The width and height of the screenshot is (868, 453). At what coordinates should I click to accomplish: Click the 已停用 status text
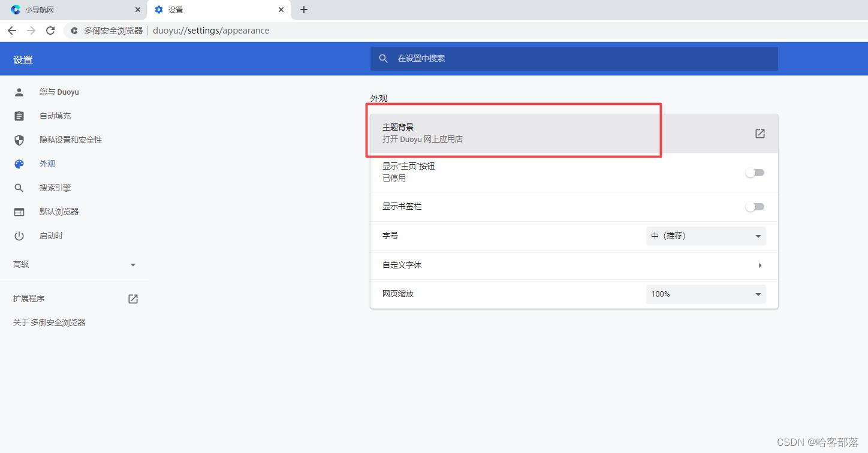[x=394, y=178]
